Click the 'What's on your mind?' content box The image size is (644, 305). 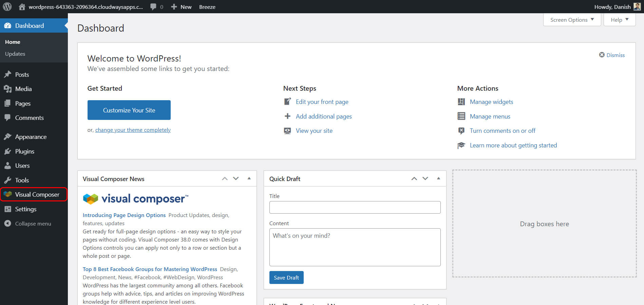(x=355, y=247)
